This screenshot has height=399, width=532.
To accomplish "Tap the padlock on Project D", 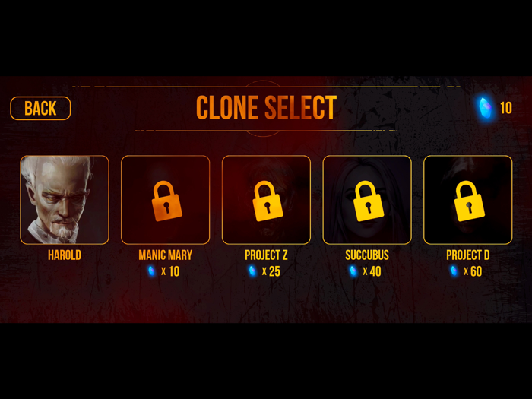I will 469,201.
